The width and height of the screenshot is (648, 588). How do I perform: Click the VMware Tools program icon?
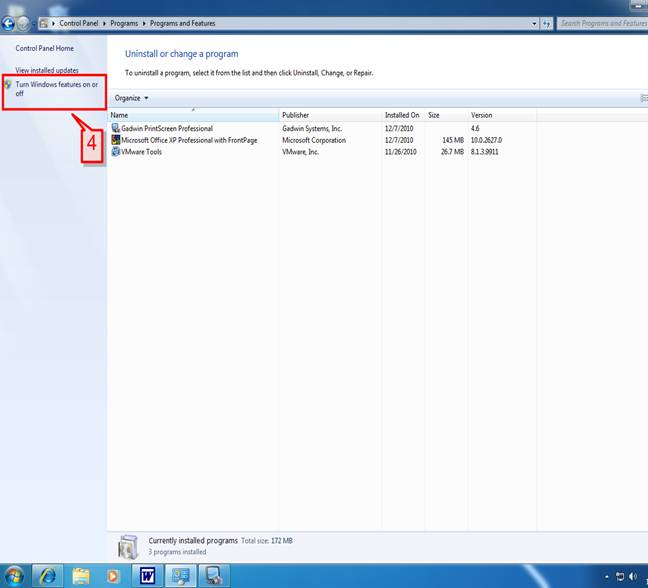(115, 151)
